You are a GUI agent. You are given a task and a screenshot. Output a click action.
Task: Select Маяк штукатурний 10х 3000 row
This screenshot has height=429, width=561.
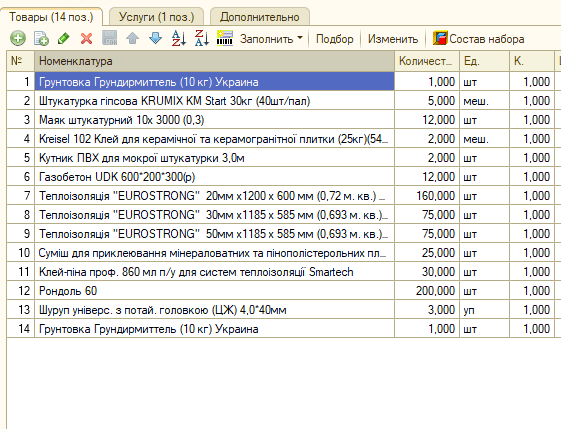(214, 120)
